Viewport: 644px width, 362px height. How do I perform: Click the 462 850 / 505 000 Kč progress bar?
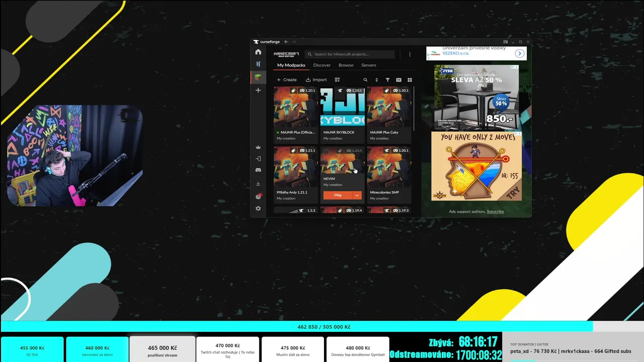322,327
